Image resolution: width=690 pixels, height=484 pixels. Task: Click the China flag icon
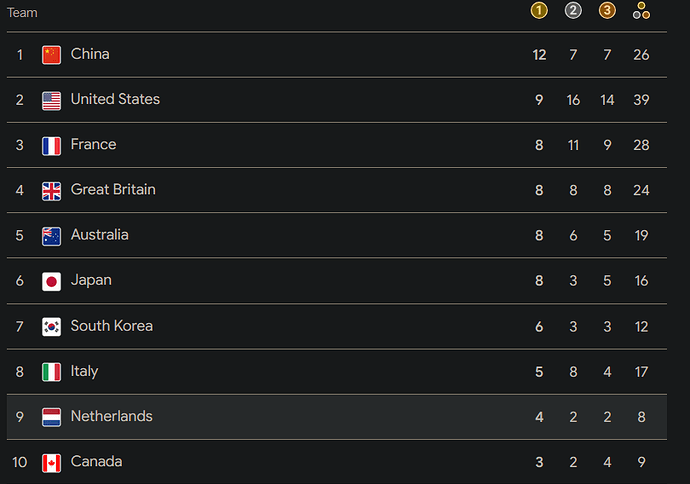(x=51, y=55)
